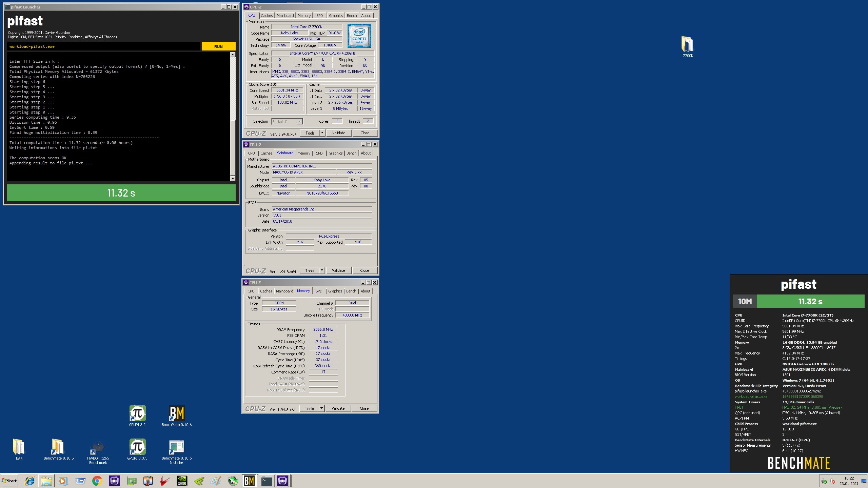Click the Tools button in the top CPU-Z window
Image resolution: width=868 pixels, height=488 pixels.
coord(310,133)
